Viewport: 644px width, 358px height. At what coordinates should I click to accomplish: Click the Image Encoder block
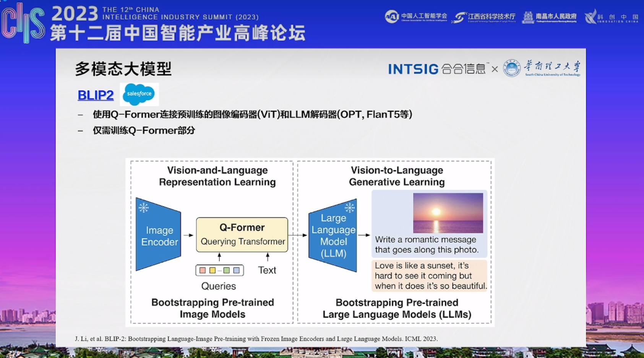(x=158, y=235)
